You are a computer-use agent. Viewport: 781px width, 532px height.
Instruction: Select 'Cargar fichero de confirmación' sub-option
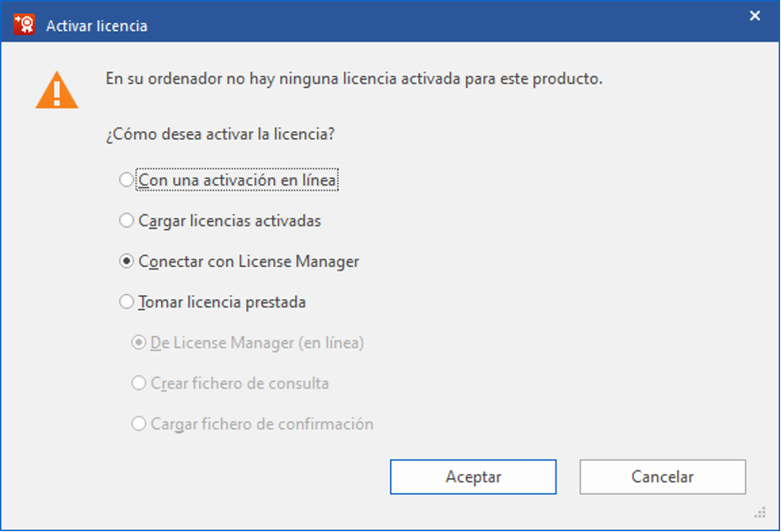(x=138, y=424)
